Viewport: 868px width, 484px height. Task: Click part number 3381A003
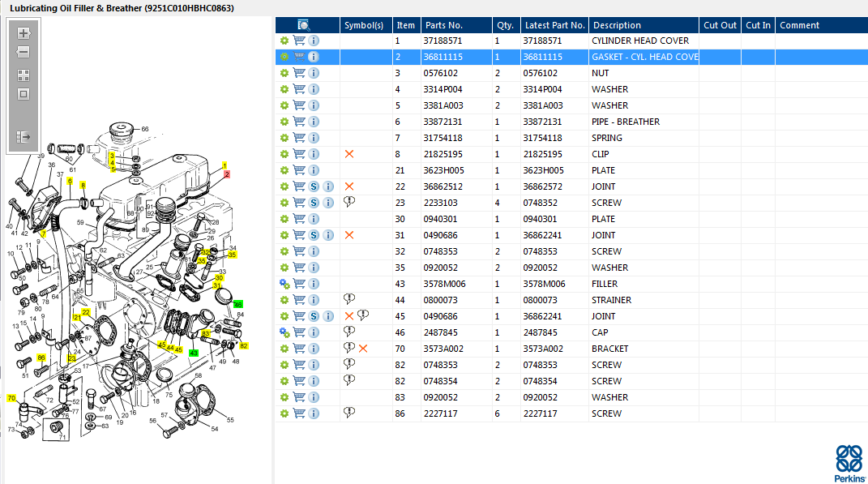[443, 105]
